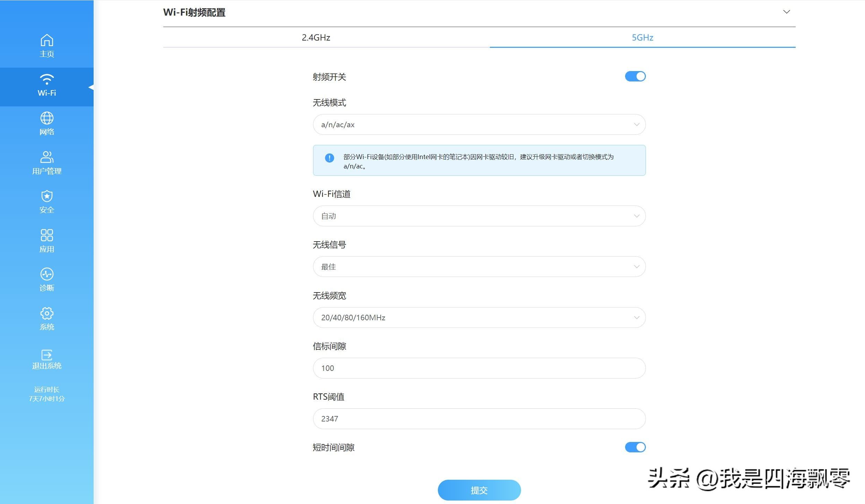This screenshot has height=504, width=865.
Task: Open the 诊断 diagnostics icon
Action: point(47,274)
